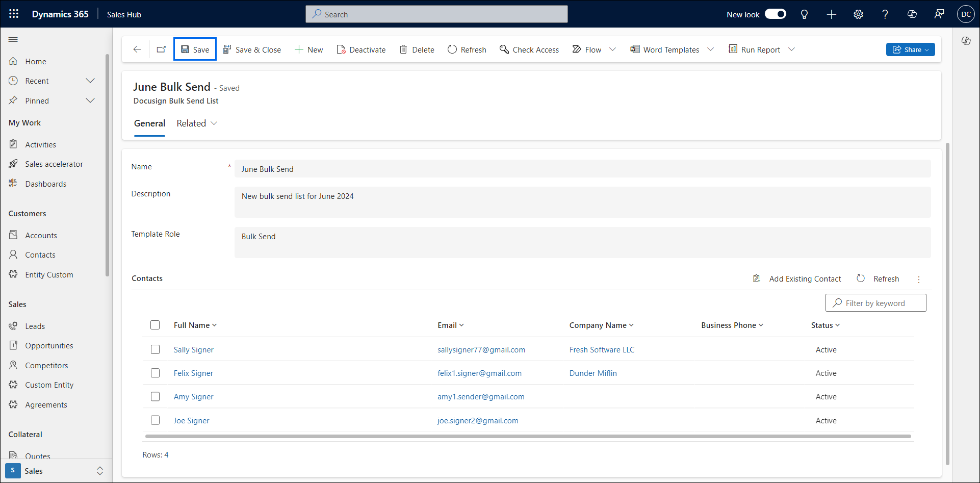Image resolution: width=980 pixels, height=483 pixels.
Task: Expand the Related tab dropdown
Action: [214, 123]
